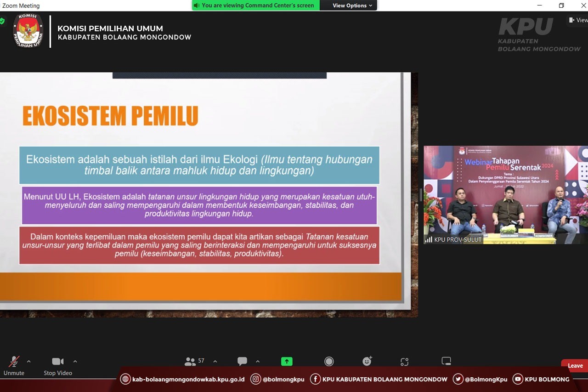Viewport: 588px width, 392px height.
Task: Click the green encryption shield icon
Action: pos(2,21)
